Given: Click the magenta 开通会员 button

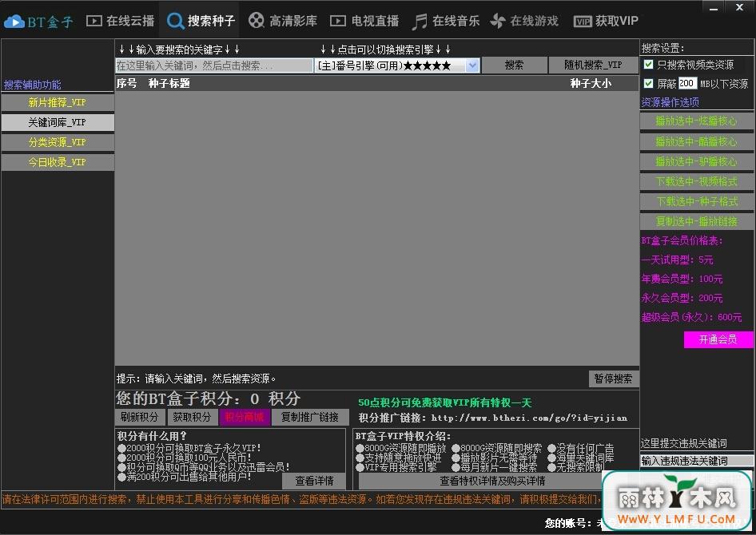Looking at the screenshot, I should (x=718, y=339).
